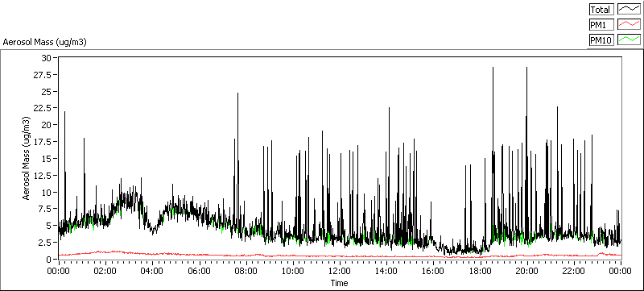Click the 30 y-axis maximum value
This screenshot has height=291, width=644.
click(46, 58)
